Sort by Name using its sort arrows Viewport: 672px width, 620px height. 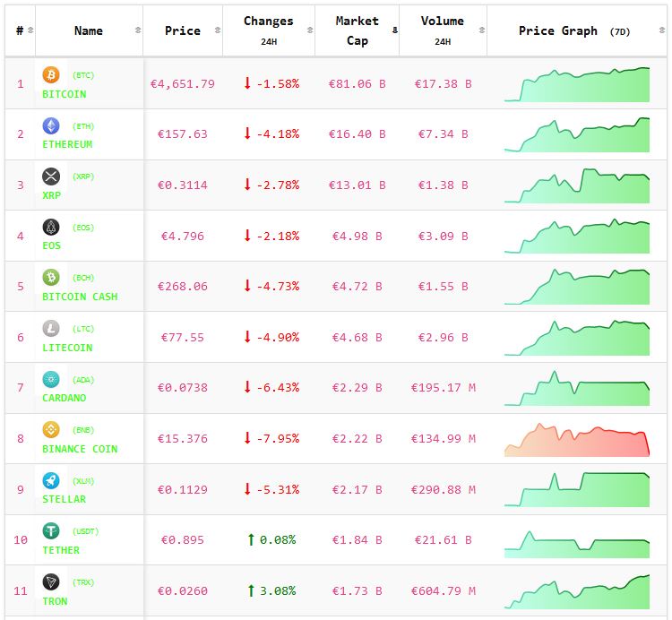click(137, 30)
